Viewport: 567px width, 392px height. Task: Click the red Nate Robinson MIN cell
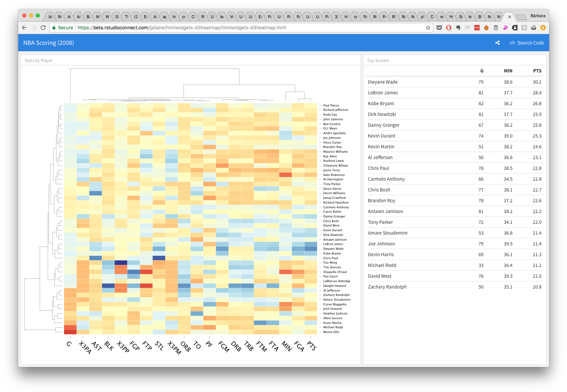point(286,175)
